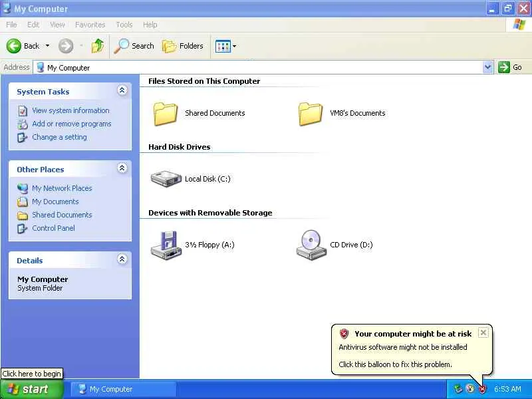Image resolution: width=532 pixels, height=399 pixels.
Task: Click View system information icon
Action: tap(23, 111)
